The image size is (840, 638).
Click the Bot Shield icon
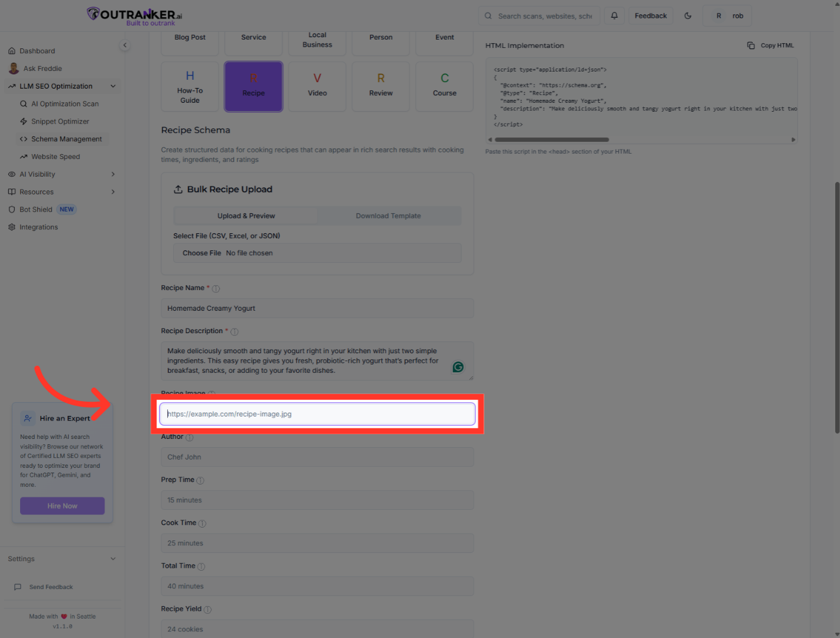[12, 210]
